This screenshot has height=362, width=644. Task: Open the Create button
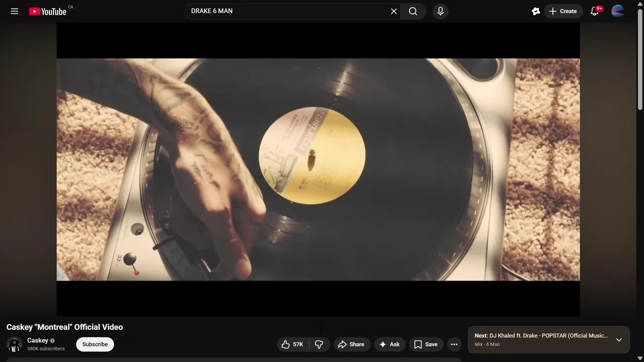[x=563, y=11]
